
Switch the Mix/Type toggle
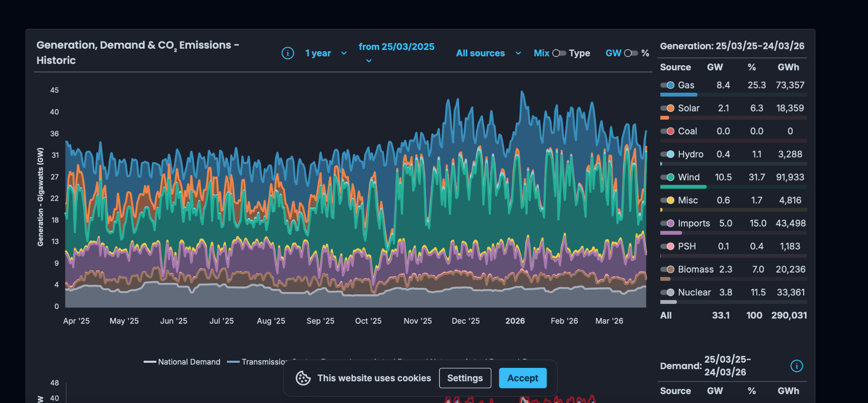[559, 53]
